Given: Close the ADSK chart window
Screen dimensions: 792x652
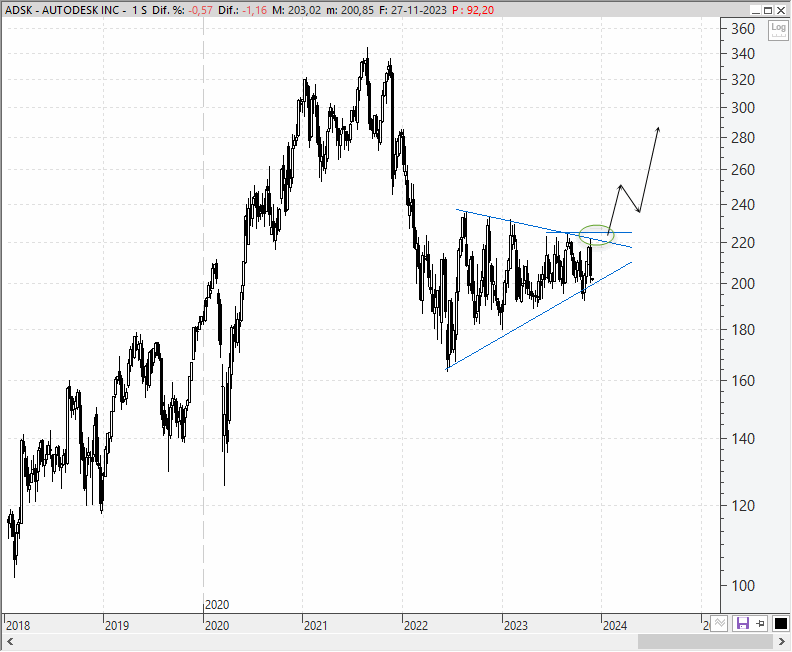Looking at the screenshot, I should 780,10.
